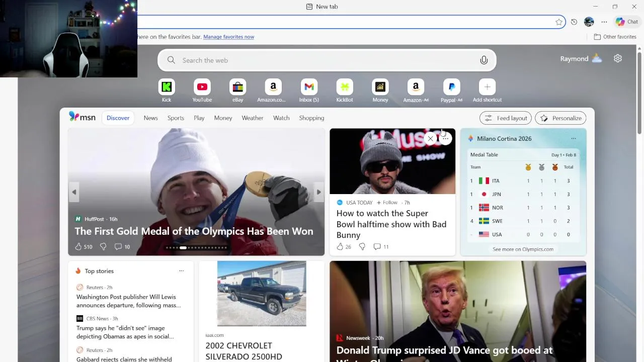Screen dimensions: 644x362
Task: Select the Discover tab
Action: (118, 118)
